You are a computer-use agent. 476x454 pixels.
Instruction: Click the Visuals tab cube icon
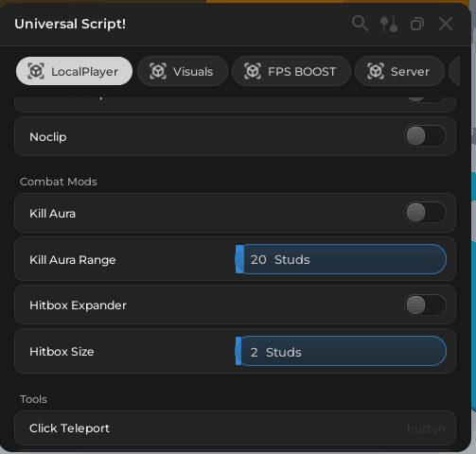pyautogui.click(x=158, y=71)
